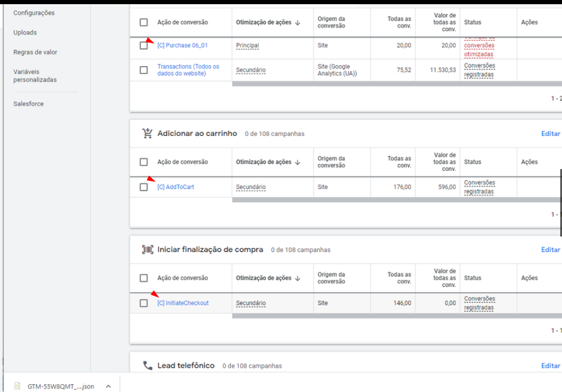Screen dimensions: 562x392
Task: Click sort arrow in Adicionar ao carrinho table header
Action: (297, 162)
